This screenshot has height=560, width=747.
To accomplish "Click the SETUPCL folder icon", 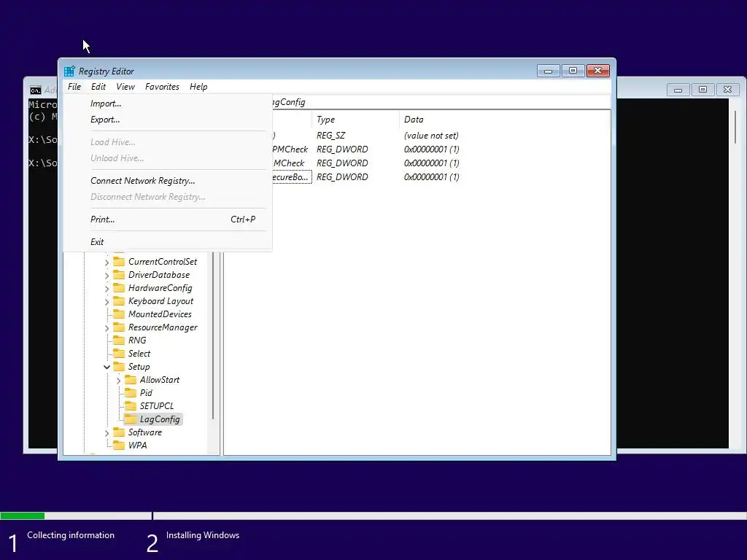I will [131, 405].
